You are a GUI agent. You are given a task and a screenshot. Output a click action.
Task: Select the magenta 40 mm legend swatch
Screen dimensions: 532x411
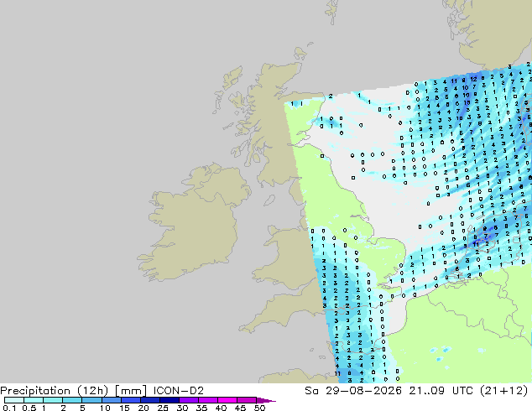point(227,400)
